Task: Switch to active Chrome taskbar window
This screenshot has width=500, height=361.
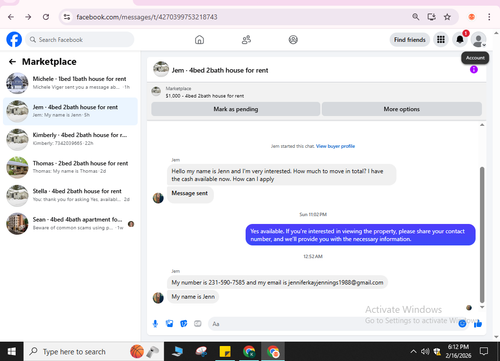Action: pos(273,351)
